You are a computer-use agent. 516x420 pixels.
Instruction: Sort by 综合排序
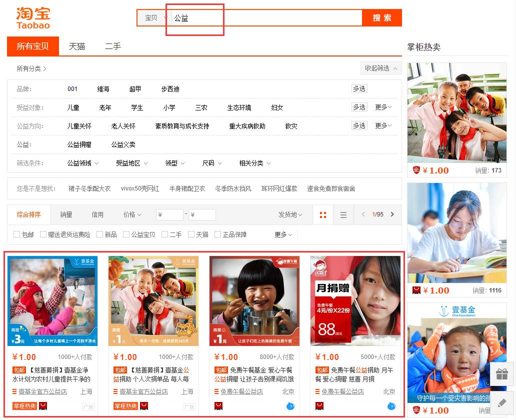coord(28,214)
